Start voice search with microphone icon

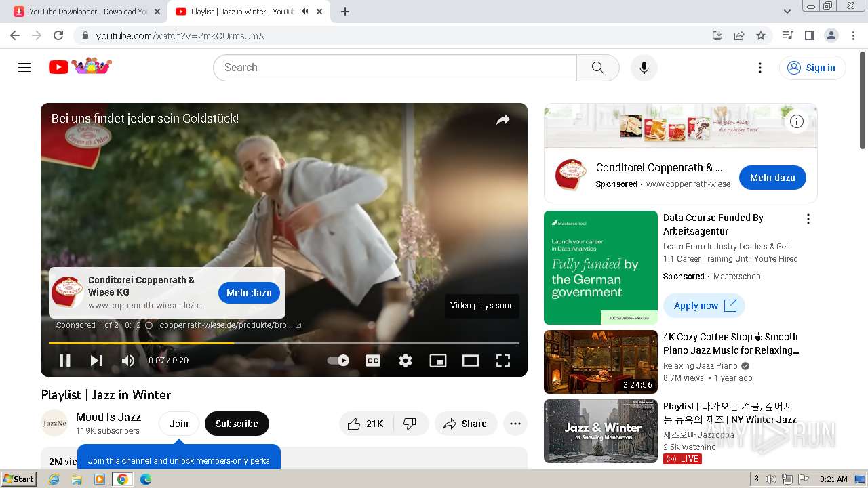point(644,68)
